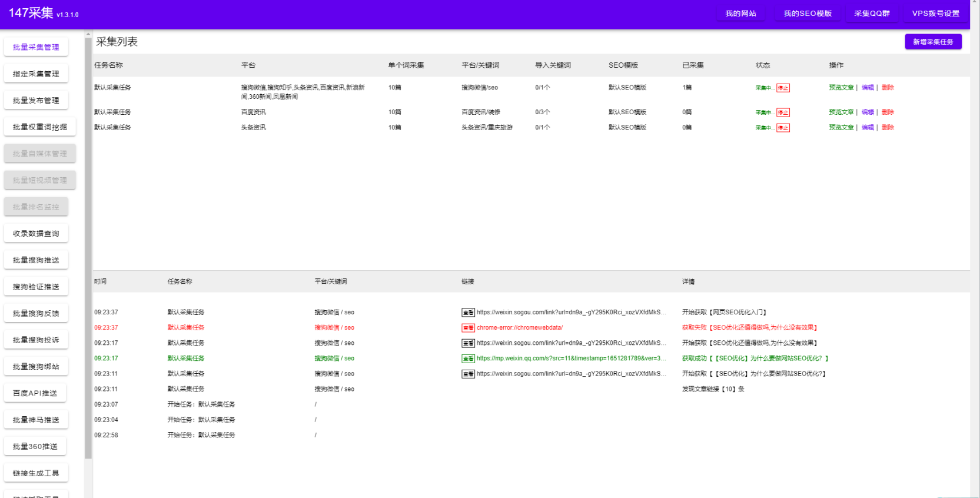Click the 导入关键词 column header
This screenshot has width=980, height=498.
[x=553, y=65]
